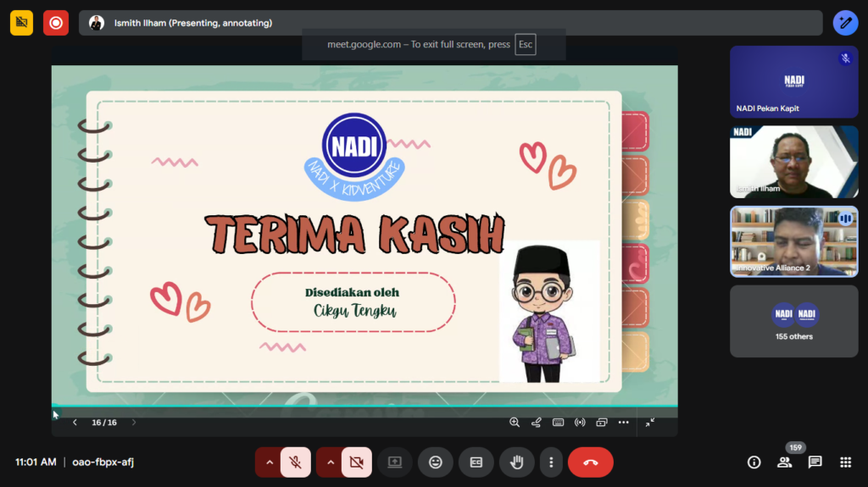Click the annotation pen icon at top right
Viewport: 868px width, 487px height.
pyautogui.click(x=845, y=23)
